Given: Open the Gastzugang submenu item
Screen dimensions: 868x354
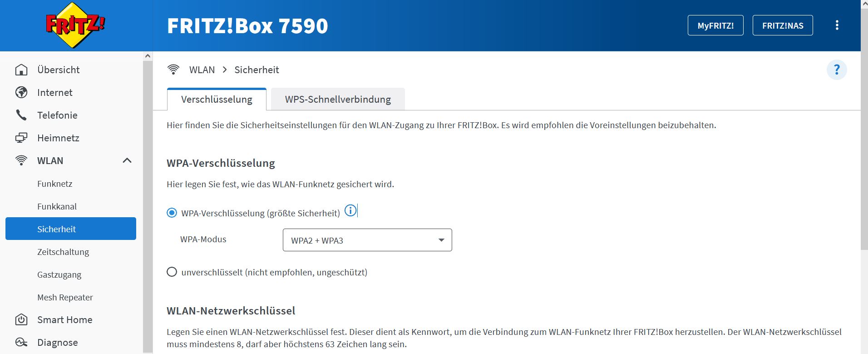Looking at the screenshot, I should tap(59, 274).
